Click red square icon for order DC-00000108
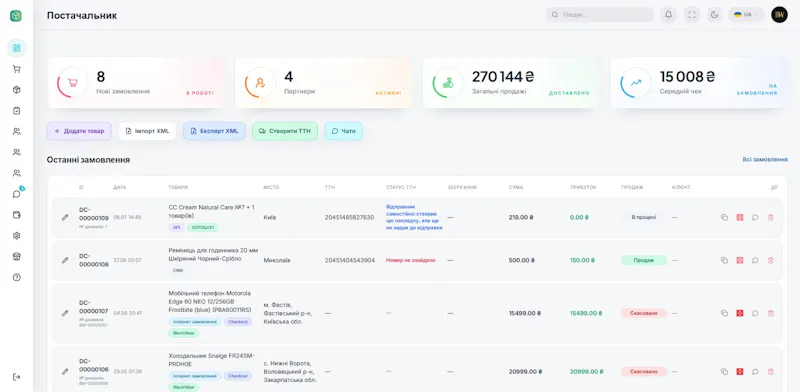 pos(739,260)
